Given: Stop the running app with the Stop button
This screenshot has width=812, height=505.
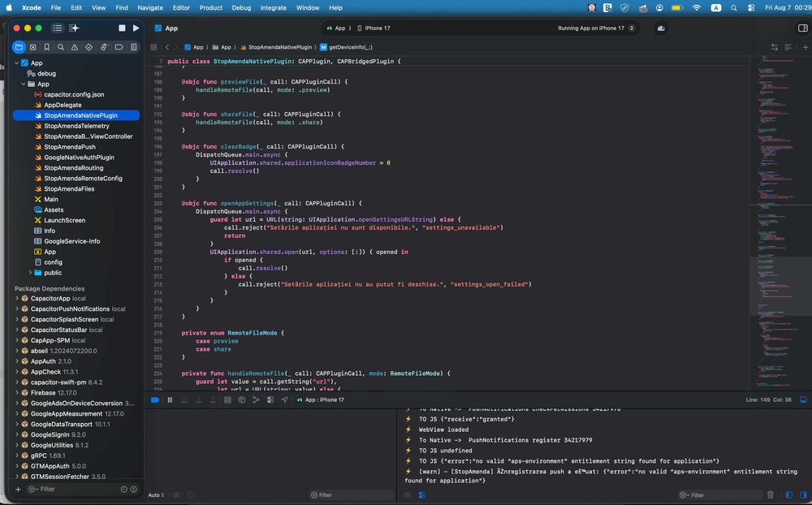Looking at the screenshot, I should pos(122,28).
